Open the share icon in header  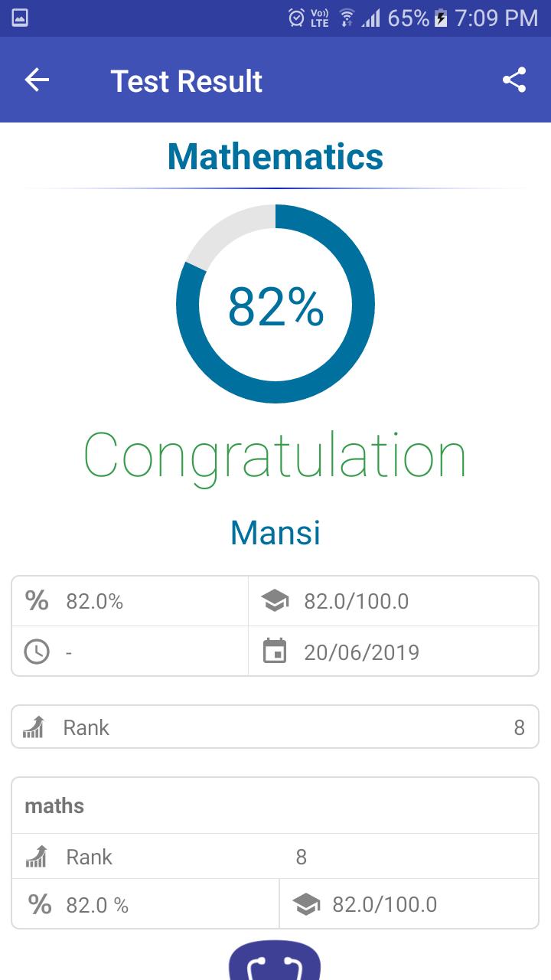click(x=514, y=80)
